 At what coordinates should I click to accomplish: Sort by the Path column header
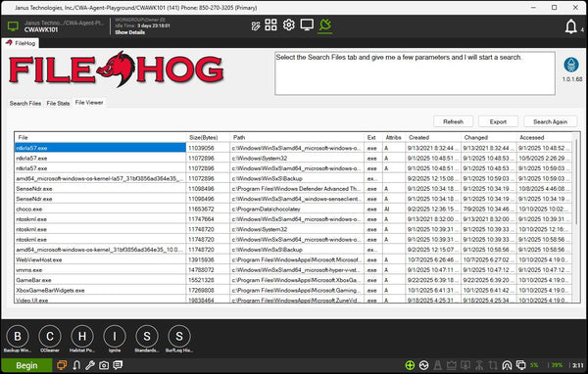coord(297,137)
